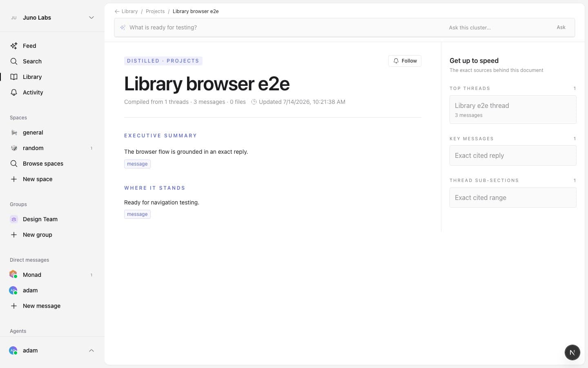Click the Distilled · Projects tag
Viewport: 588px width, 368px height.
coord(163,61)
